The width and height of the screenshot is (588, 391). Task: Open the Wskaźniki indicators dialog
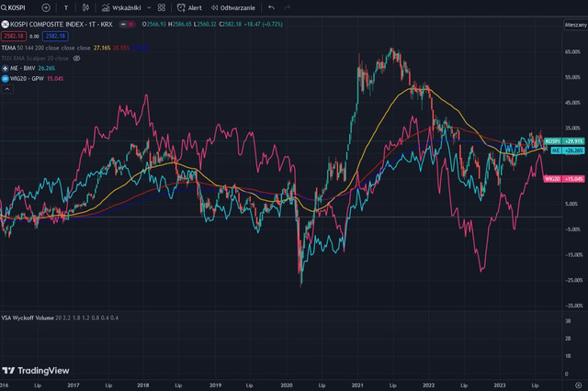(121, 7)
